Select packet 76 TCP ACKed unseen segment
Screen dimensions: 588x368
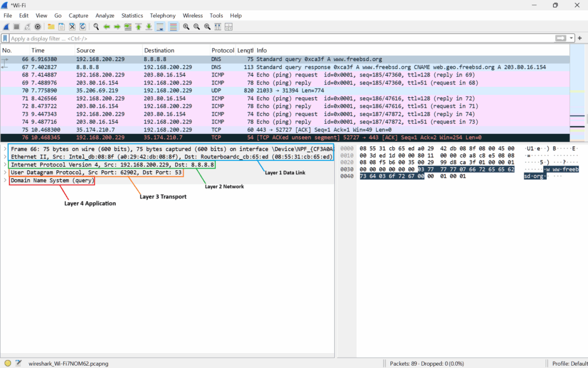pyautogui.click(x=285, y=137)
